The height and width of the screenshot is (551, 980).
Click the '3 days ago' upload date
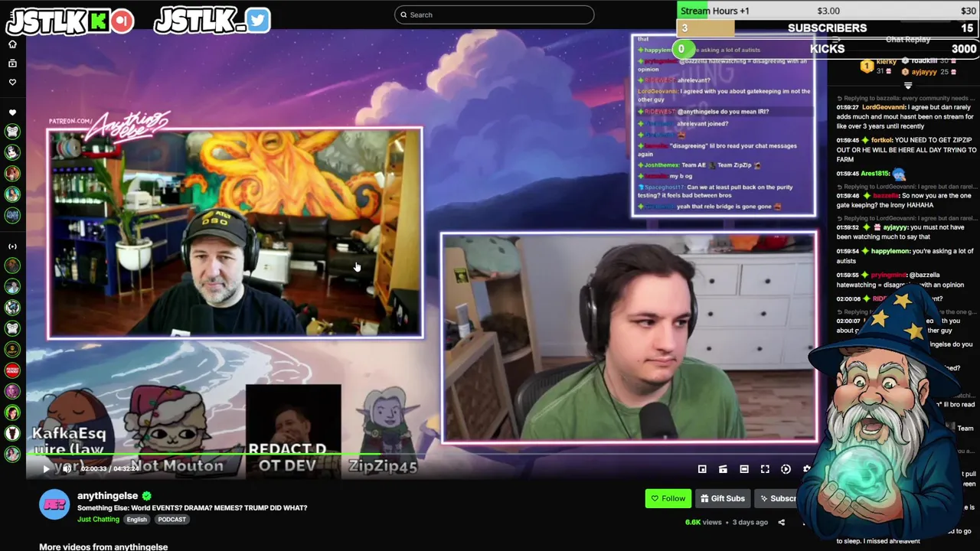750,522
